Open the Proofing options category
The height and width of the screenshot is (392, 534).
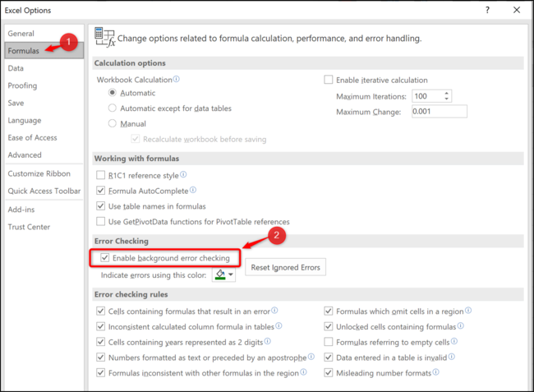pos(44,85)
